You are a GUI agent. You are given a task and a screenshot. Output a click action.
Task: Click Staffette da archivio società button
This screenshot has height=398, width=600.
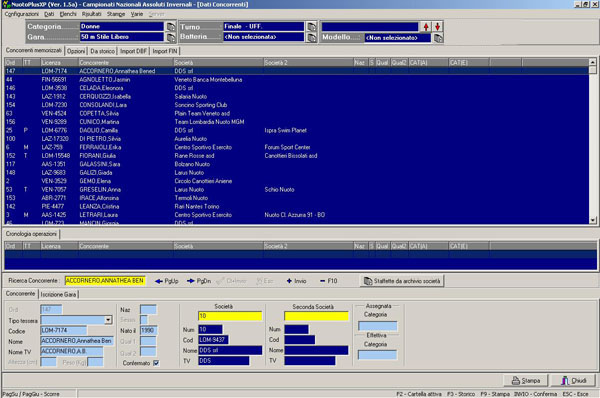tap(402, 281)
